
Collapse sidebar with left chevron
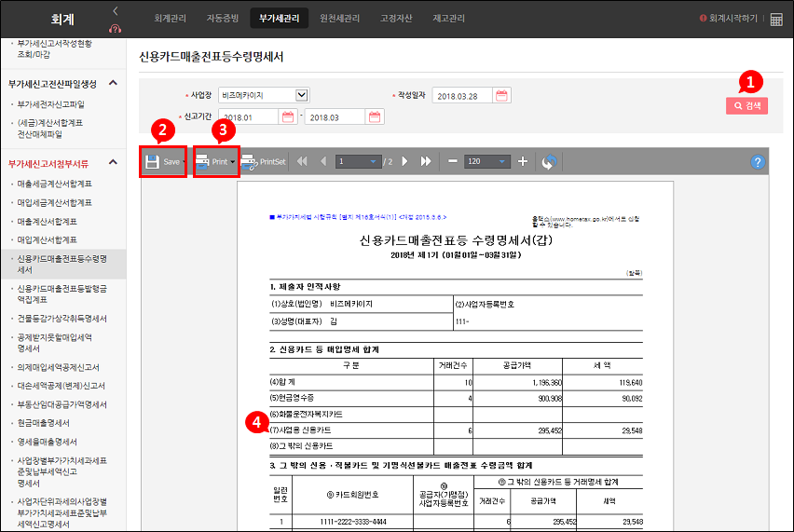point(116,10)
